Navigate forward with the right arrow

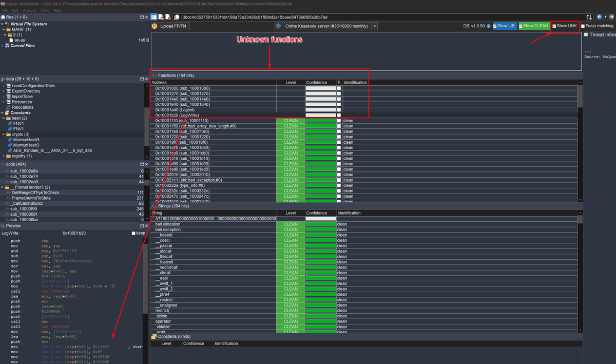point(611,17)
